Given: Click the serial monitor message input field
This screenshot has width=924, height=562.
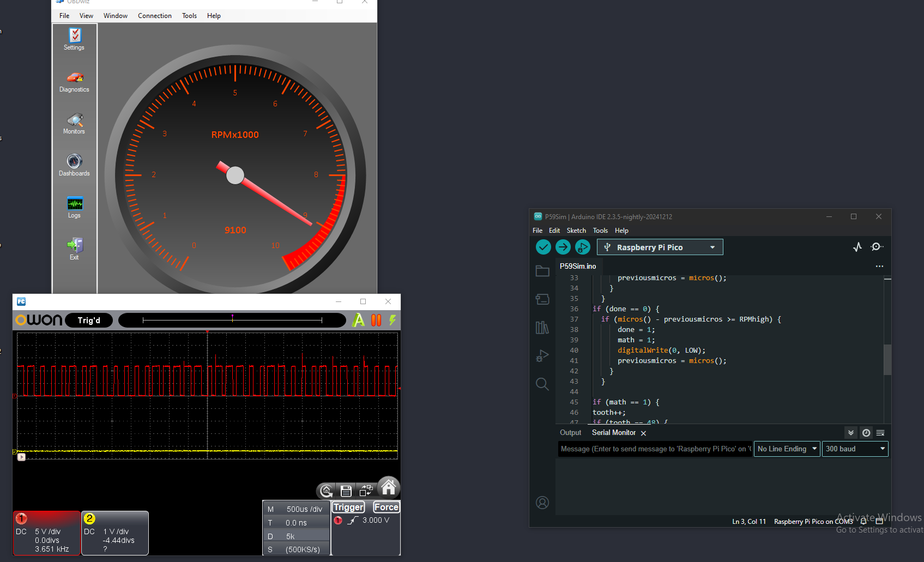Looking at the screenshot, I should point(655,449).
